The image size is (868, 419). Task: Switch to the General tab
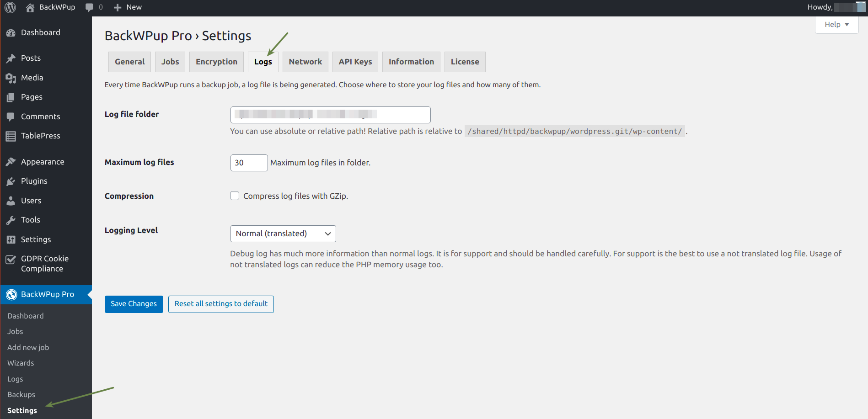click(x=130, y=62)
